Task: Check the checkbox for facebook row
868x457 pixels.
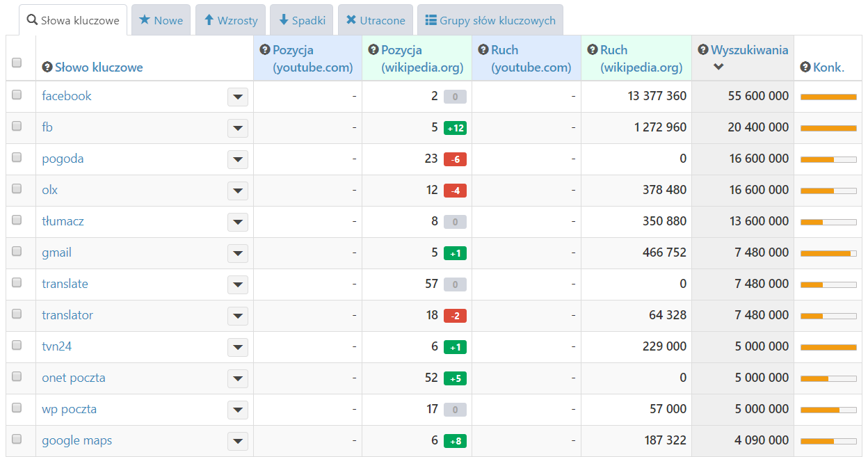Action: pyautogui.click(x=17, y=95)
